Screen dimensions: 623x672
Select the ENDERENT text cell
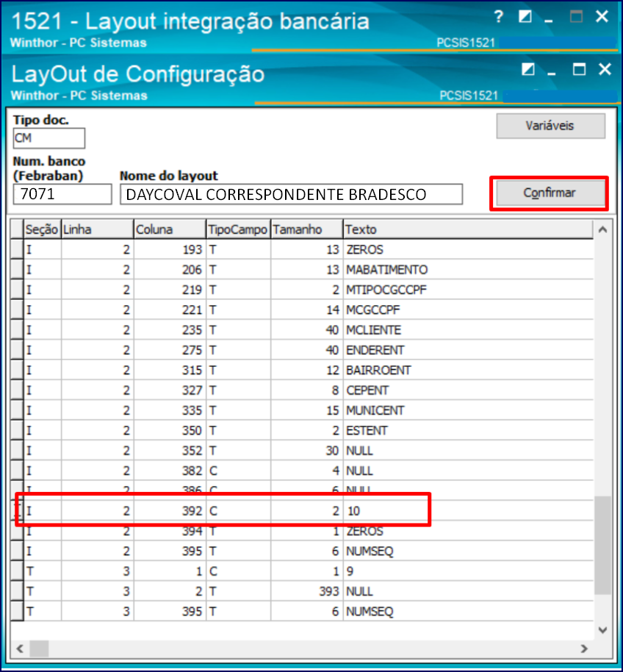tap(469, 350)
